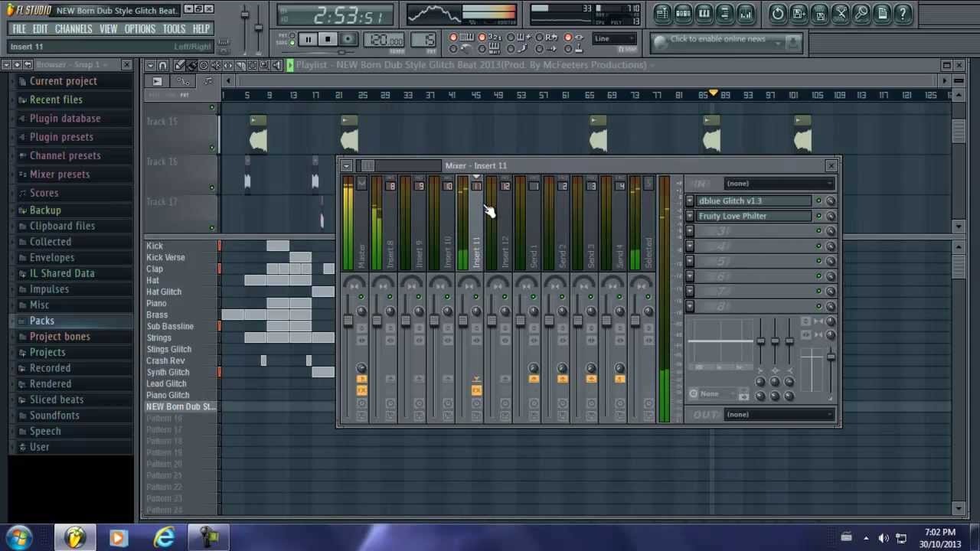Open mixer output (none) dropdown
The width and height of the screenshot is (980, 551).
pos(779,415)
